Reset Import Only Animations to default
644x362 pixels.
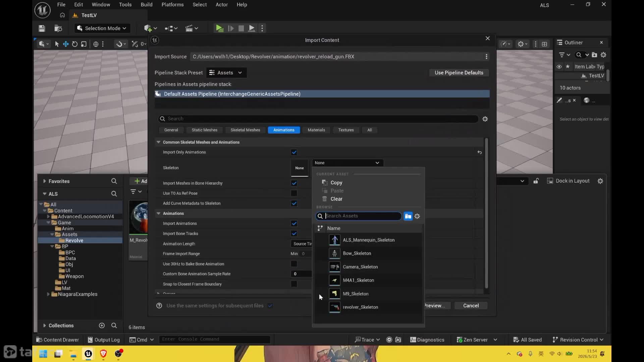tap(480, 153)
